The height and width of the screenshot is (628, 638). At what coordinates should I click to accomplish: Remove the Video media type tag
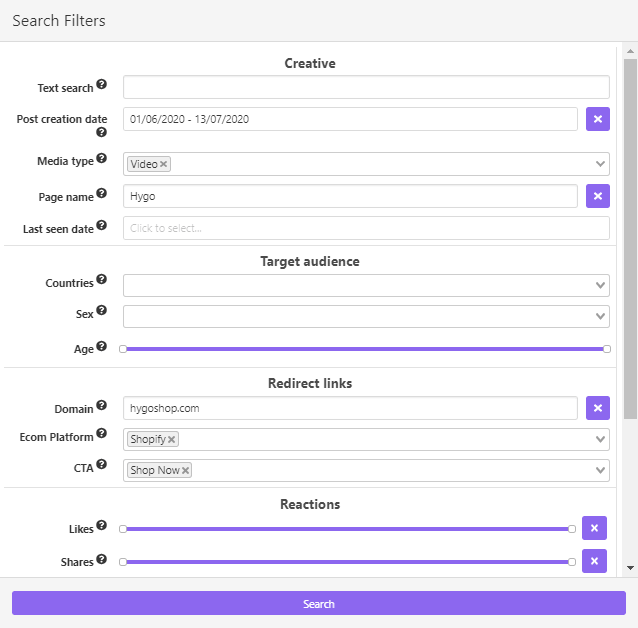tap(164, 164)
